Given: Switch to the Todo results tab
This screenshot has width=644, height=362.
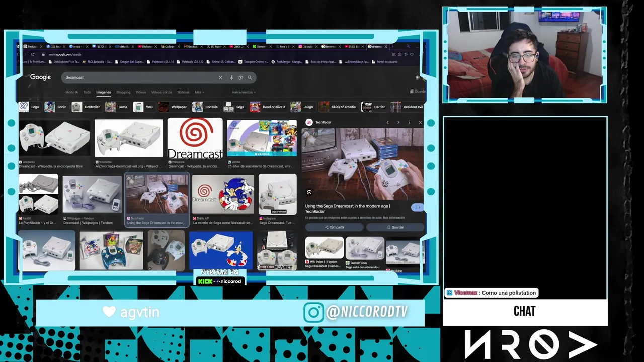Looking at the screenshot, I should click(x=87, y=92).
